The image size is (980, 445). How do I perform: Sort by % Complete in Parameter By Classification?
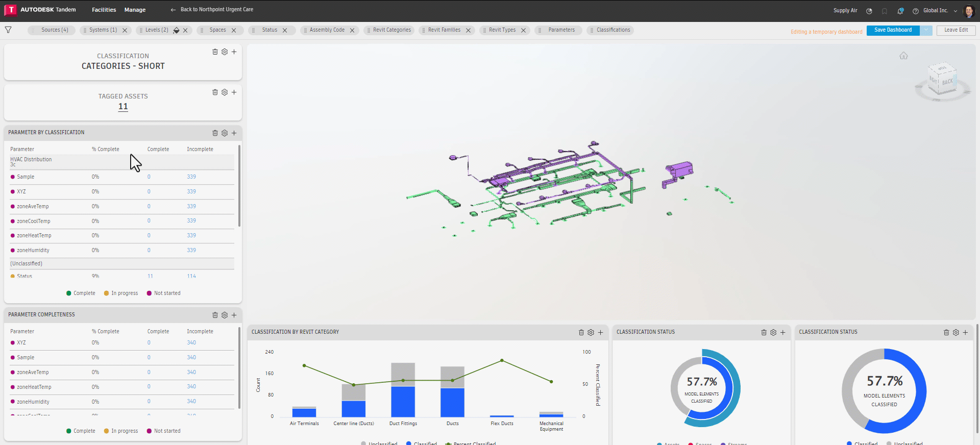(106, 150)
